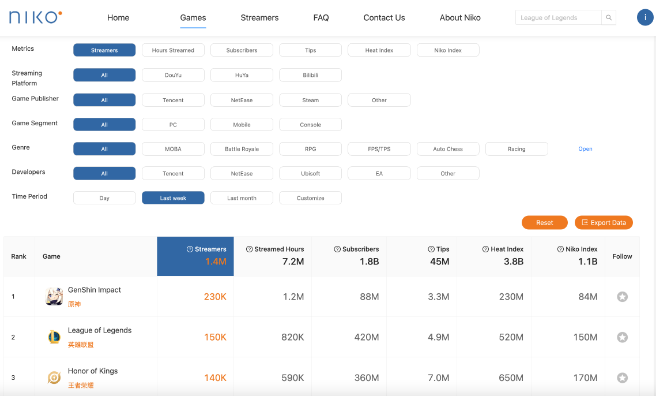
Task: Click the Export Data button
Action: pyautogui.click(x=604, y=222)
